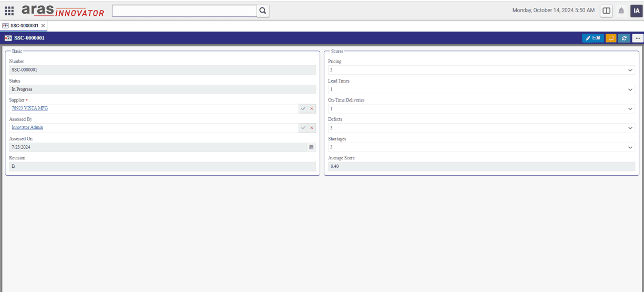
Task: Focus the top search input box
Action: pyautogui.click(x=185, y=11)
